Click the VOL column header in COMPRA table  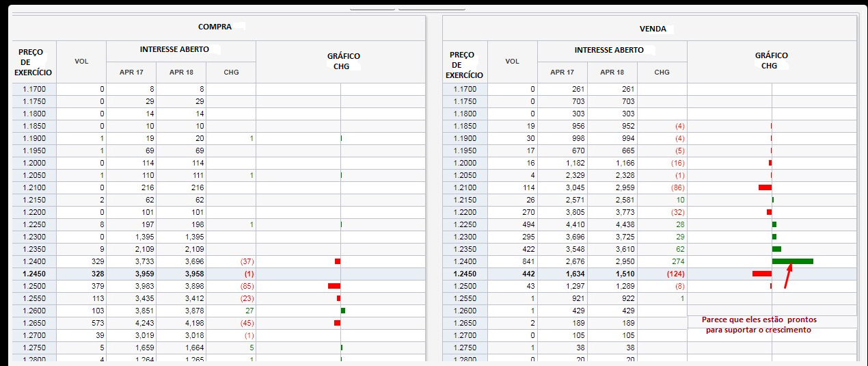tap(81, 62)
